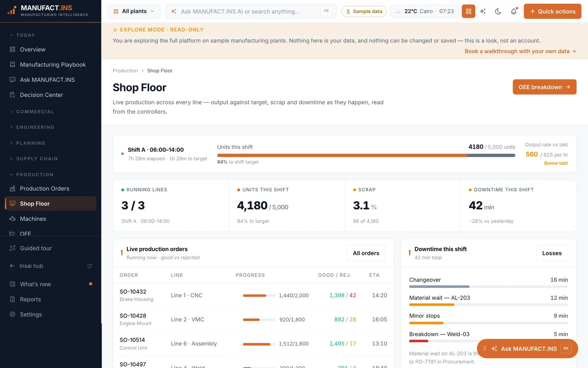Image resolution: width=588 pixels, height=368 pixels.
Task: Click the orange grid view icon in top bar
Action: [468, 11]
